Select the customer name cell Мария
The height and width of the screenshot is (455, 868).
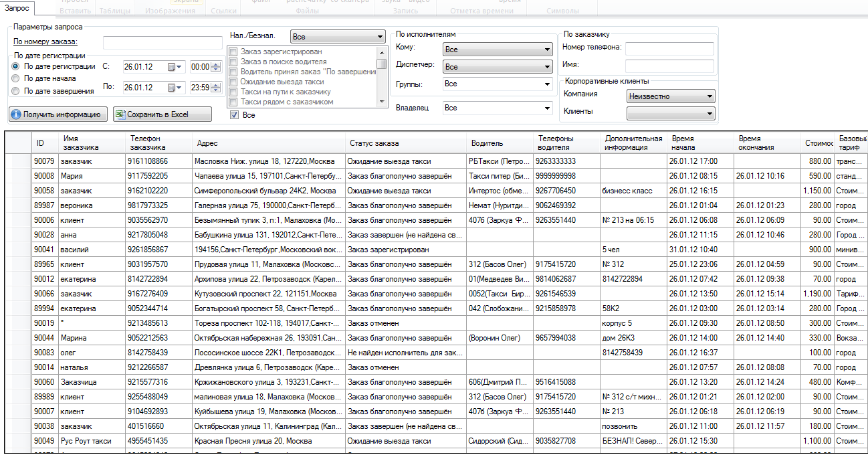(x=92, y=176)
